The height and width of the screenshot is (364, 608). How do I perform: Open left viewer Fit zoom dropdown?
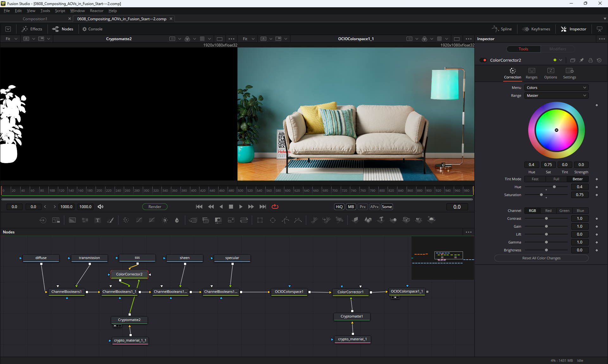point(11,39)
